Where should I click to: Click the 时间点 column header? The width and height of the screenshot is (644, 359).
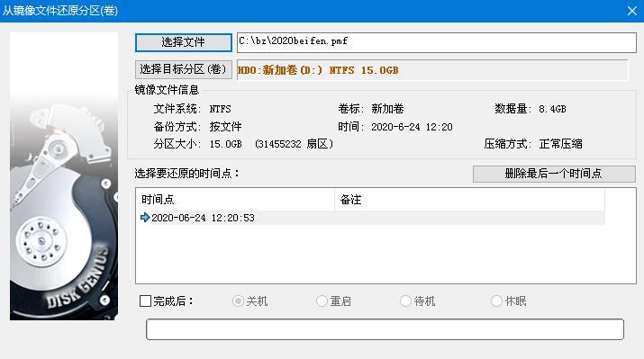pos(235,200)
